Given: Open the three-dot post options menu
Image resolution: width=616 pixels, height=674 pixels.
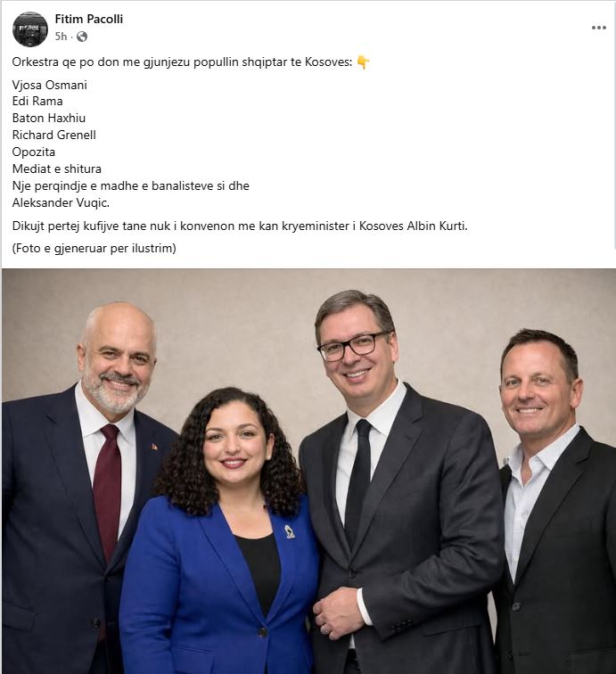Looking at the screenshot, I should click(x=598, y=28).
